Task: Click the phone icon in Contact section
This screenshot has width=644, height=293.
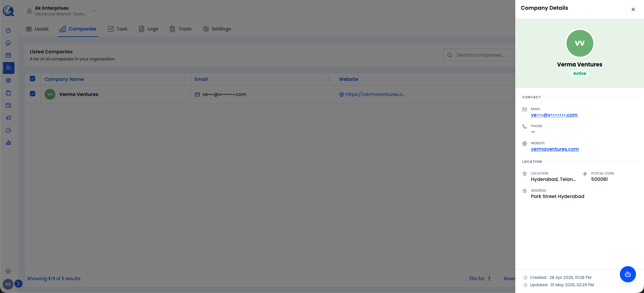Action: 525,127
